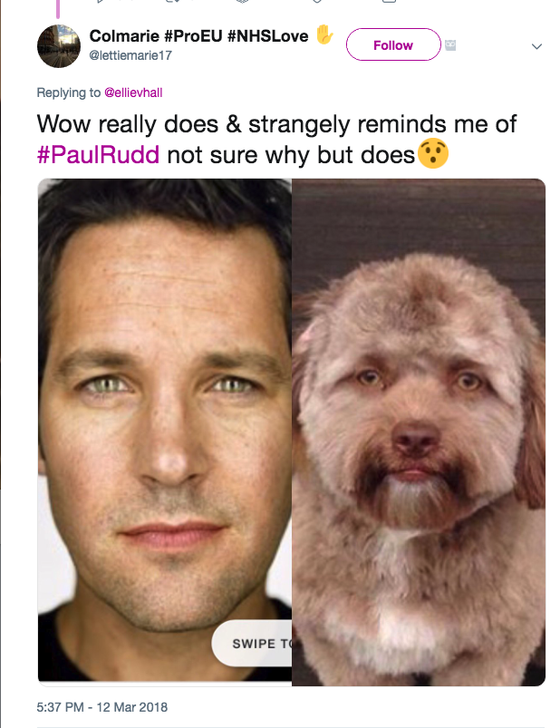This screenshot has width=560, height=728.
Task: Open the @ellievhall profile link
Action: click(x=133, y=92)
